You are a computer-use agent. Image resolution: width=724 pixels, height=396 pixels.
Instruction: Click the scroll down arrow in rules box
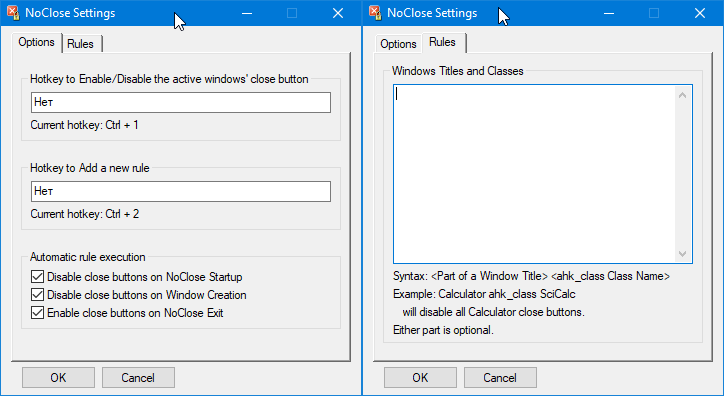(682, 253)
